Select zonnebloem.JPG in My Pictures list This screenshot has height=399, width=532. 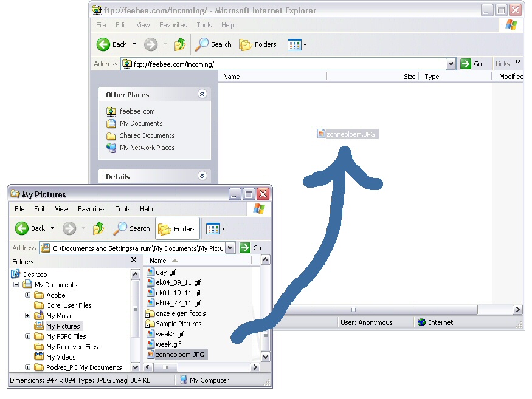[x=177, y=355]
